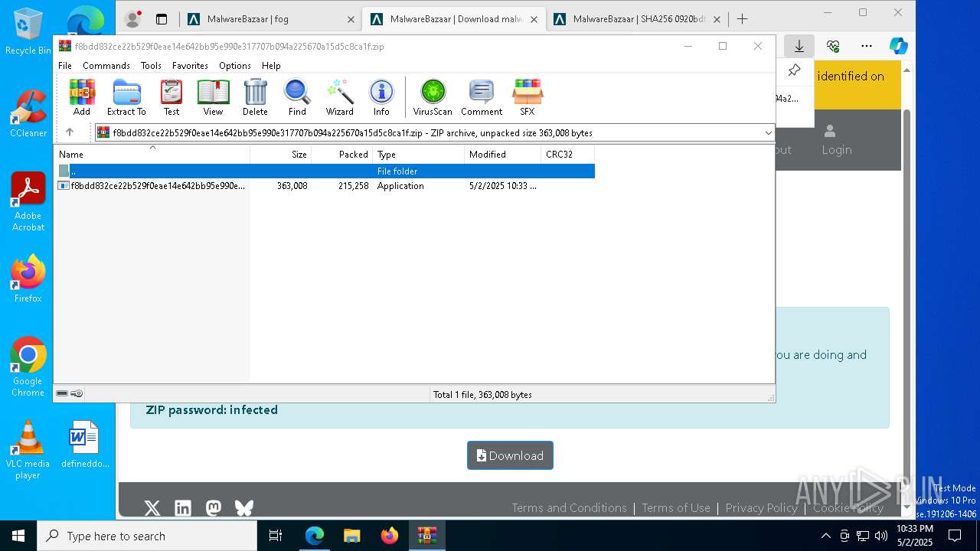Open MalwareBazaar Mastodon icon
The width and height of the screenshot is (980, 551).
click(x=214, y=508)
